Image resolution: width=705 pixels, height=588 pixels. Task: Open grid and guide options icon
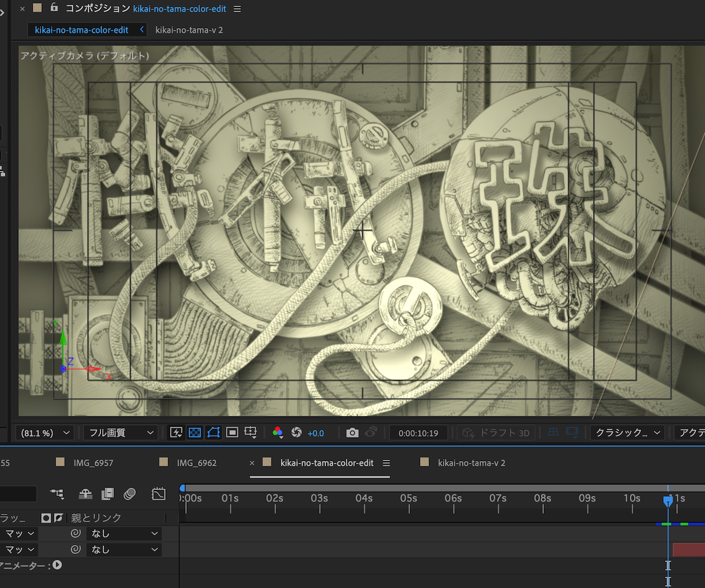point(251,433)
